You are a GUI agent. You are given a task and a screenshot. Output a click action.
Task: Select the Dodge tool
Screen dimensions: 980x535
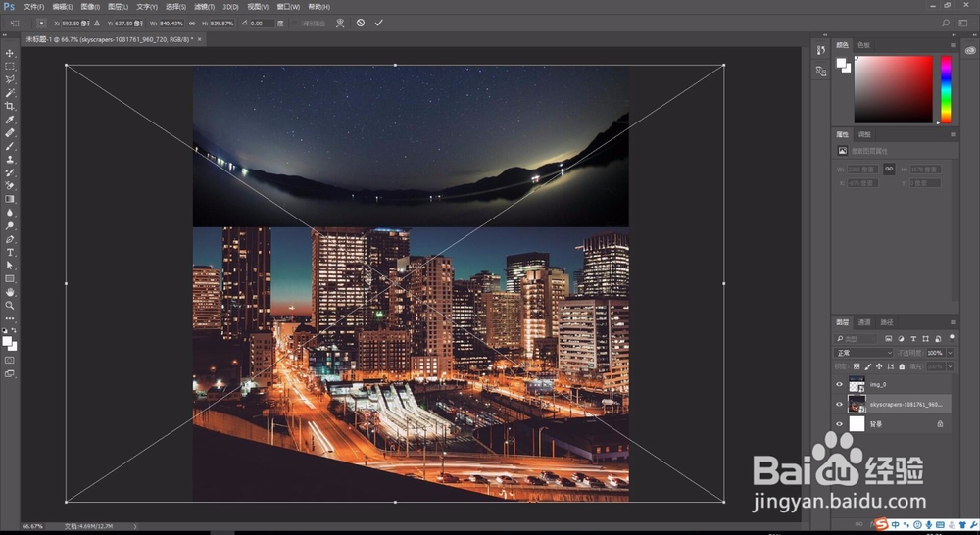pos(10,225)
